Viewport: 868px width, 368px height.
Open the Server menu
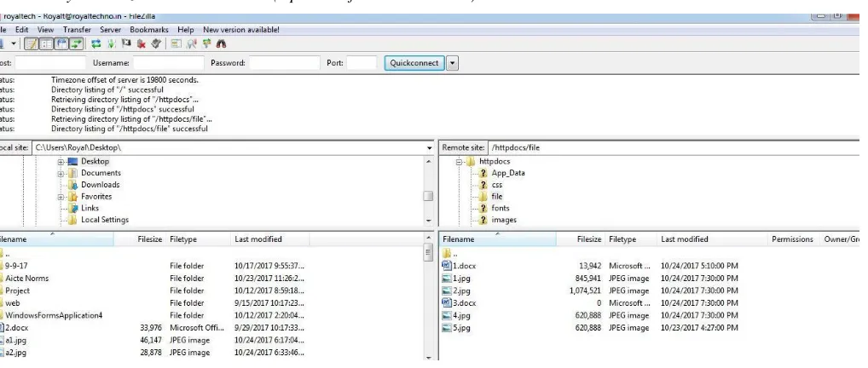coord(110,30)
